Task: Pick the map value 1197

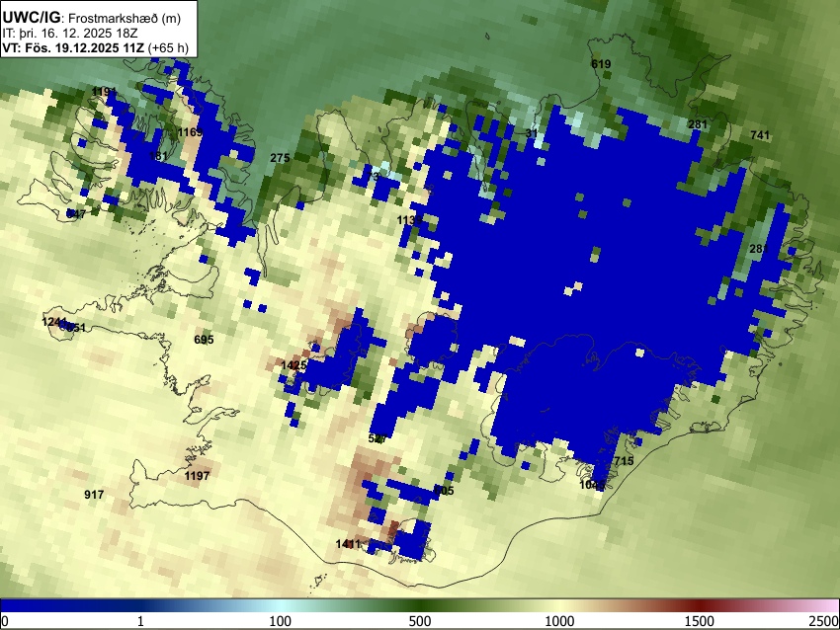Action: point(197,475)
